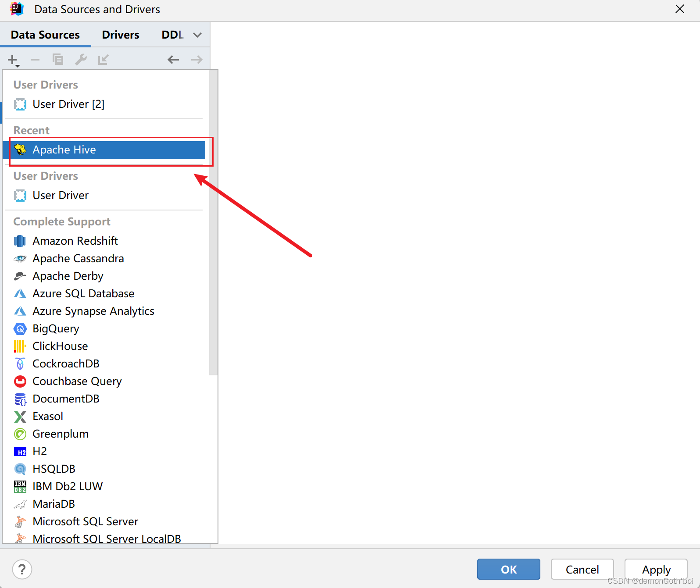
Task: Select H2 entry
Action: (x=104, y=451)
